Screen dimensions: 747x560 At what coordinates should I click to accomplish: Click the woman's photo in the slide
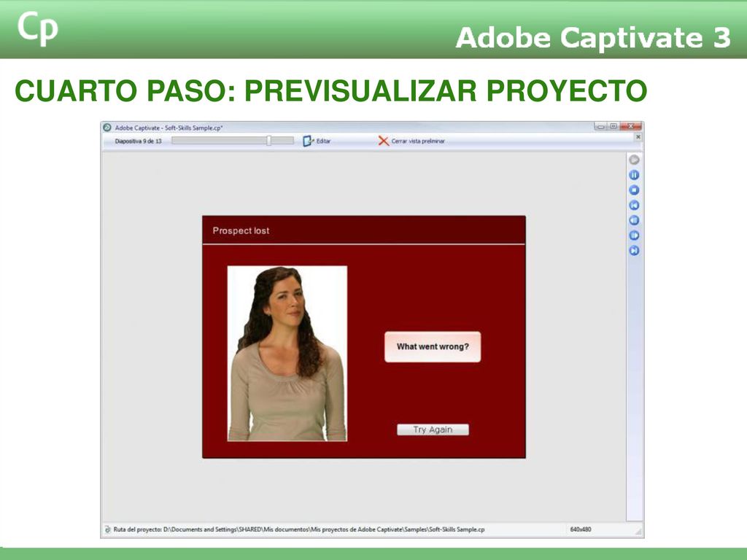[x=287, y=354]
